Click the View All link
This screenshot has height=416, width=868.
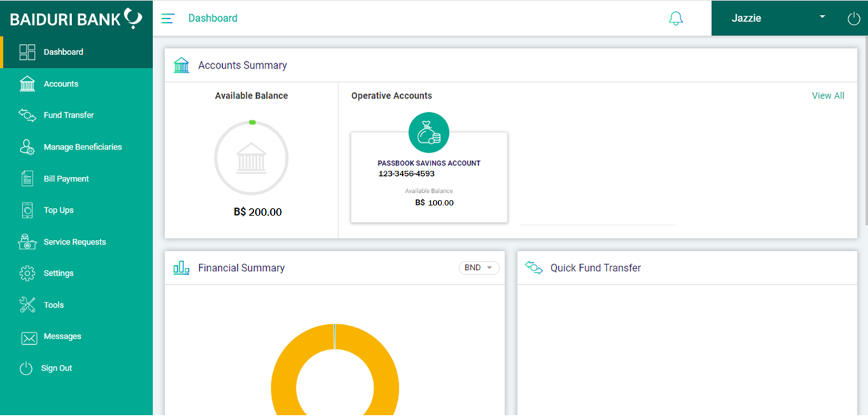click(x=828, y=95)
